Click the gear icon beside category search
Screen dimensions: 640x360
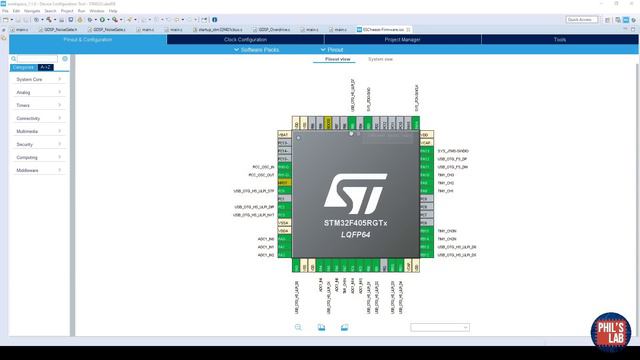(x=65, y=59)
